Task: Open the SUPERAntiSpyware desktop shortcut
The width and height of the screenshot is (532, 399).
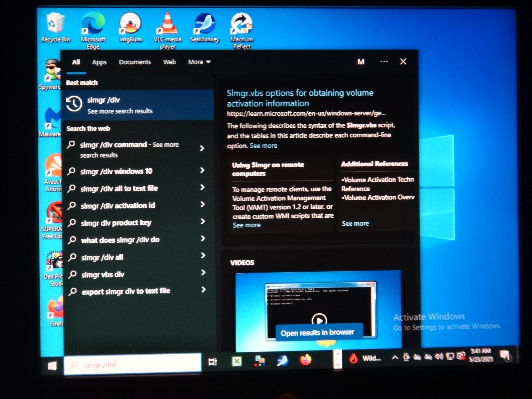Action: [x=52, y=220]
